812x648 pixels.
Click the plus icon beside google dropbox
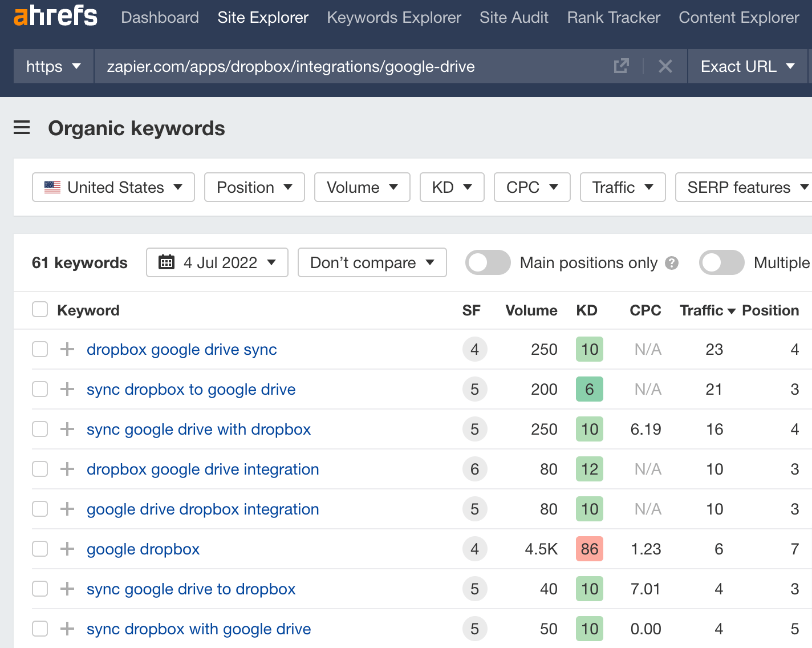(x=67, y=549)
